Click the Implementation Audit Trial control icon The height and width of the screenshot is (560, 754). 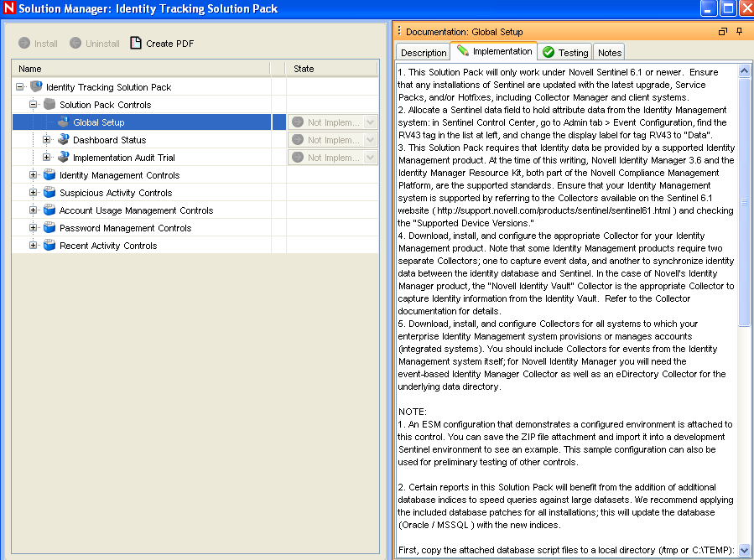coord(64,157)
